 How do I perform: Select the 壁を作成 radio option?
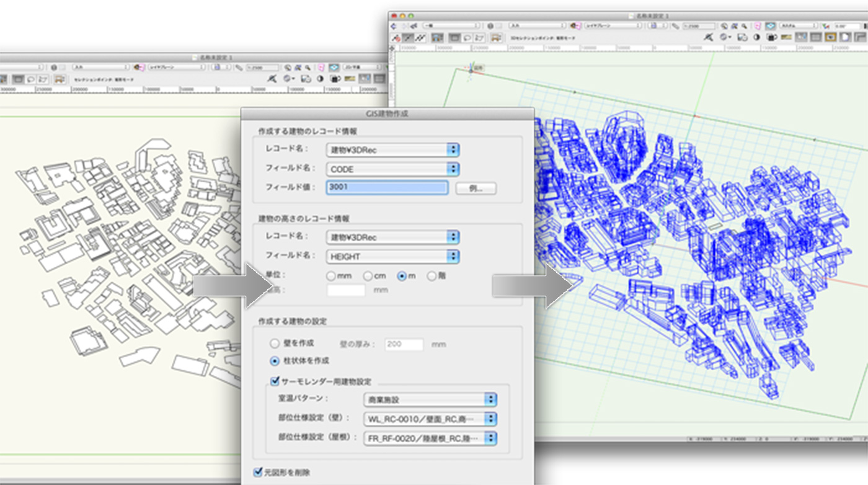[274, 344]
